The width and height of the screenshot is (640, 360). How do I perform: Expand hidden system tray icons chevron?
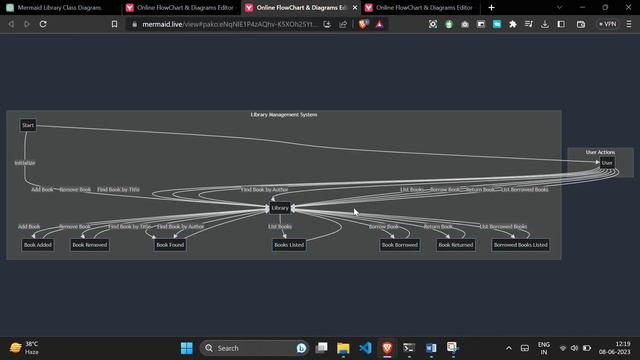pos(509,348)
